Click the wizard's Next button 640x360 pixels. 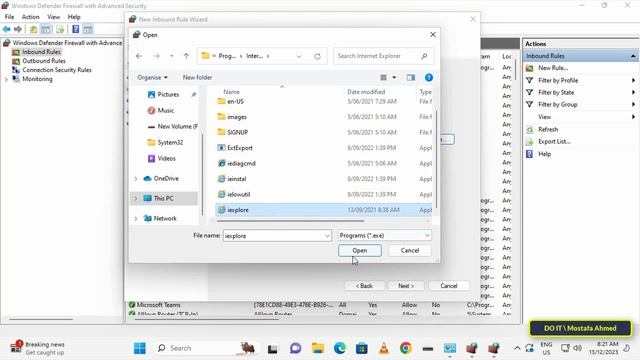406,286
